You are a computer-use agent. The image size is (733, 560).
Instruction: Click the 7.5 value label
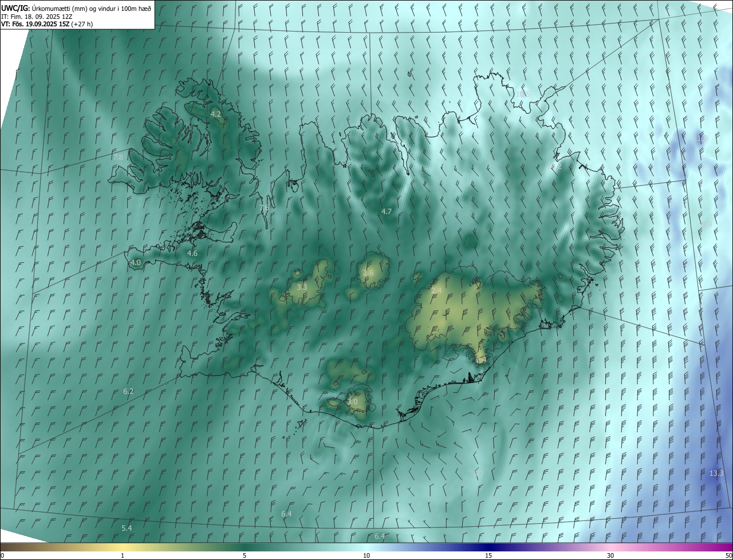pos(264,208)
